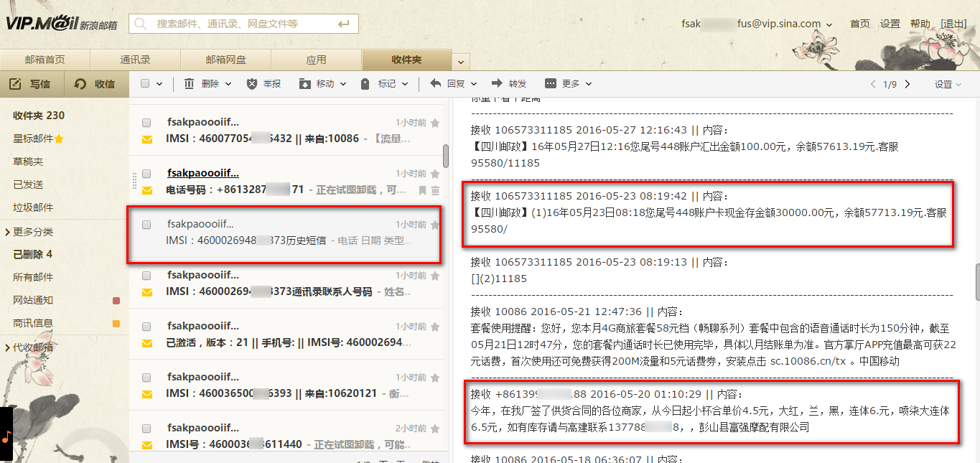Open 收件夹 230 folder in sidebar
The height and width of the screenshot is (463, 980).
(39, 116)
